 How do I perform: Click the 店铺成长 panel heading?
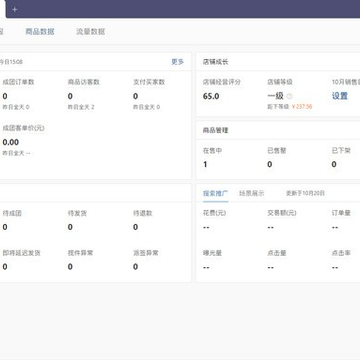click(215, 62)
